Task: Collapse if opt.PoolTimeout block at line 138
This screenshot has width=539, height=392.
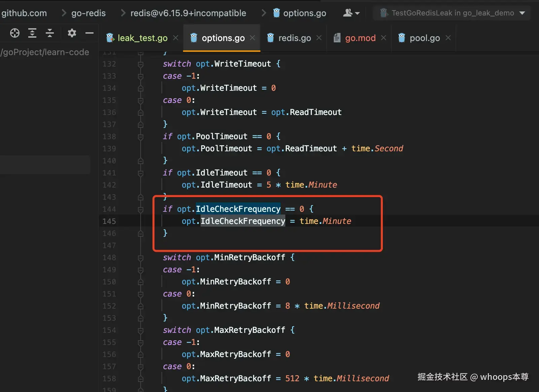Action: pyautogui.click(x=141, y=137)
